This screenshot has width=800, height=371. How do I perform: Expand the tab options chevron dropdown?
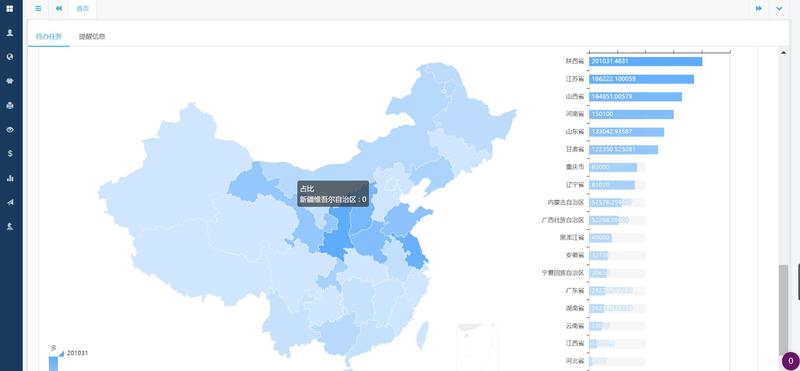point(779,9)
